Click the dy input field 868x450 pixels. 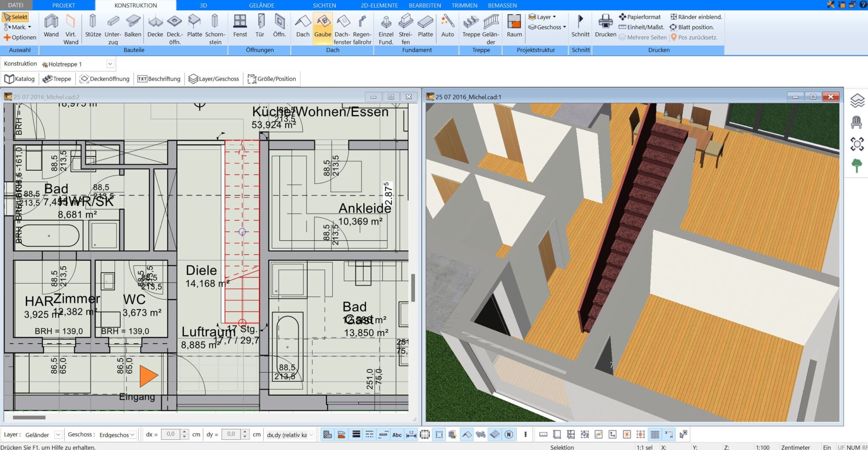click(x=231, y=434)
